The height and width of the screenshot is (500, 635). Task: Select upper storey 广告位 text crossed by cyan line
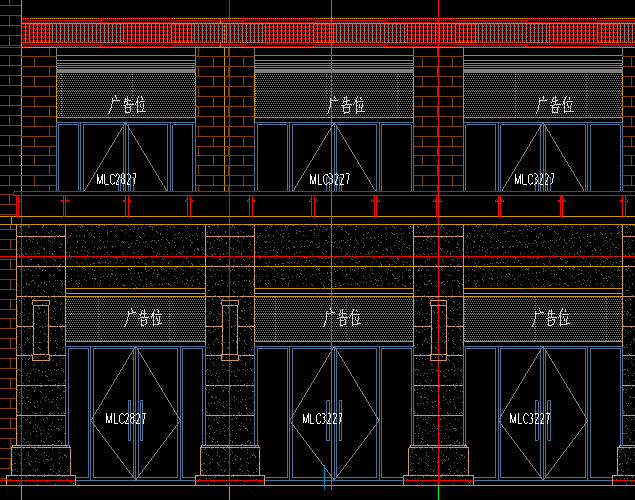(x=346, y=105)
